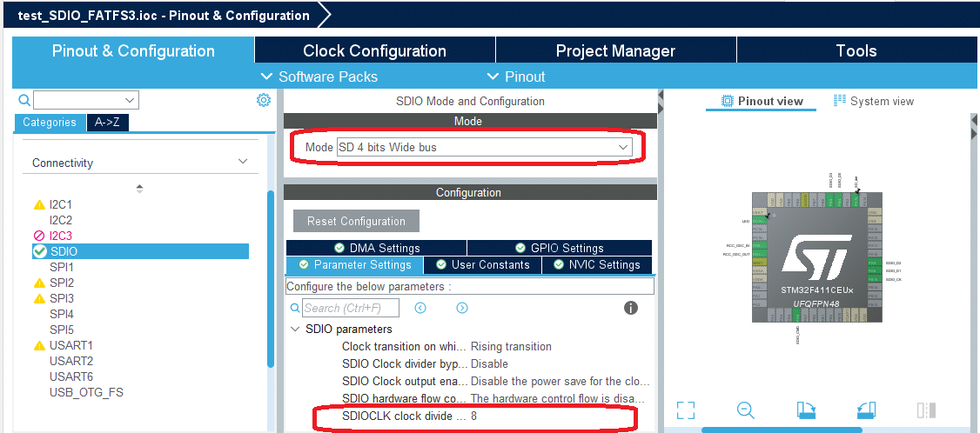Image resolution: width=980 pixels, height=433 pixels.
Task: Open the Mode dropdown for SDIO
Action: pyautogui.click(x=485, y=148)
